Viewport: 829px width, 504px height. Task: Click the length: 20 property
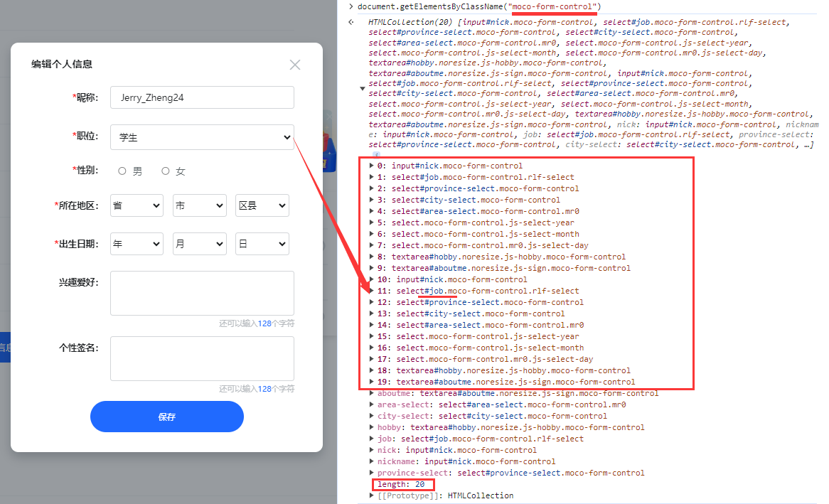(x=401, y=484)
